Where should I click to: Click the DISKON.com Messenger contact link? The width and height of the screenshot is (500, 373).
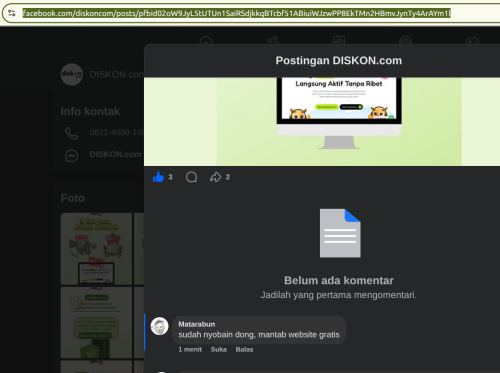pyautogui.click(x=115, y=154)
